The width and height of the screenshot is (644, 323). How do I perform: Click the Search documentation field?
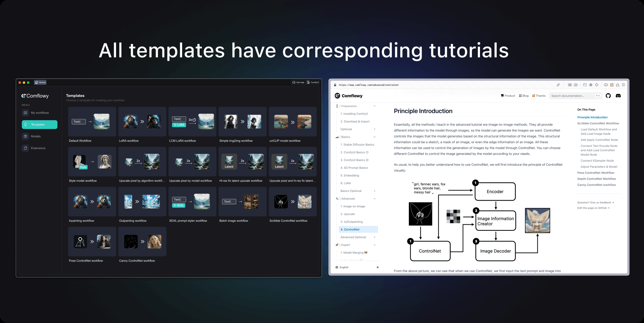coord(576,96)
